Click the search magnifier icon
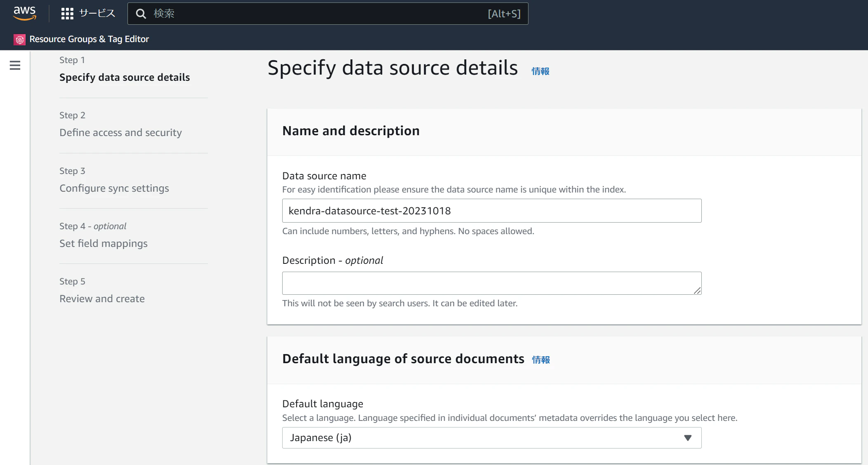 141,14
